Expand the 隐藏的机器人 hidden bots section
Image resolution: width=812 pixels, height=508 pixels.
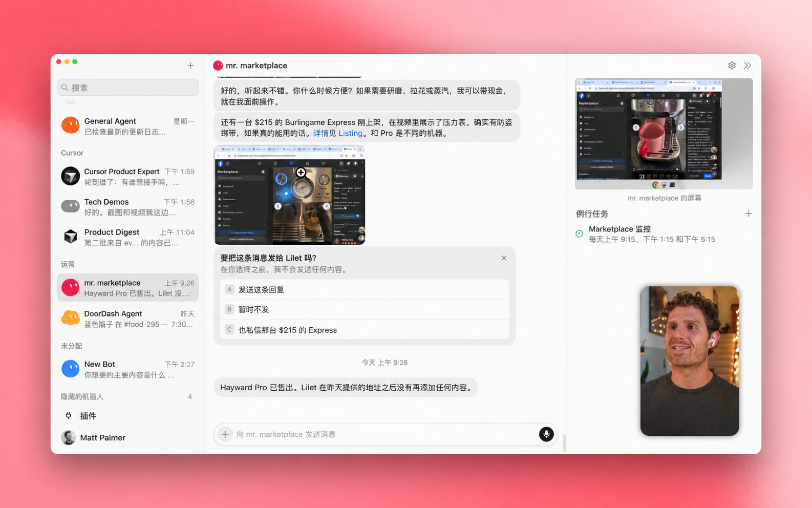click(x=127, y=397)
